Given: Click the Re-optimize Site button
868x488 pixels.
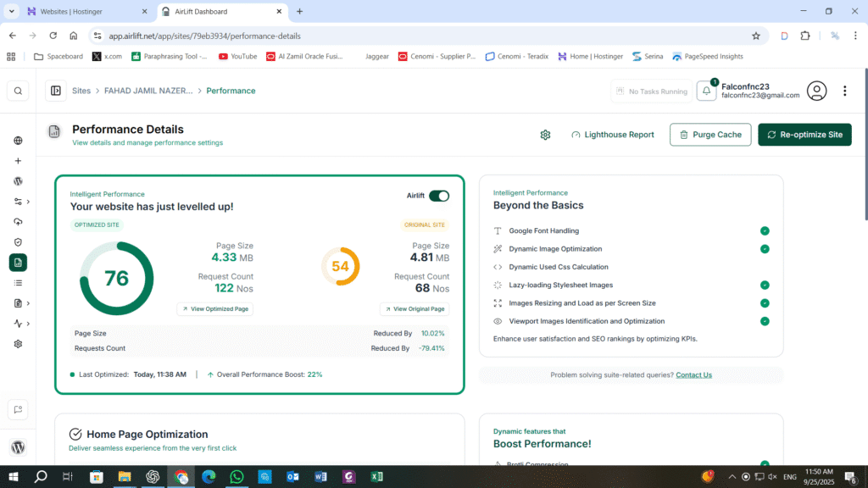Looking at the screenshot, I should [804, 135].
